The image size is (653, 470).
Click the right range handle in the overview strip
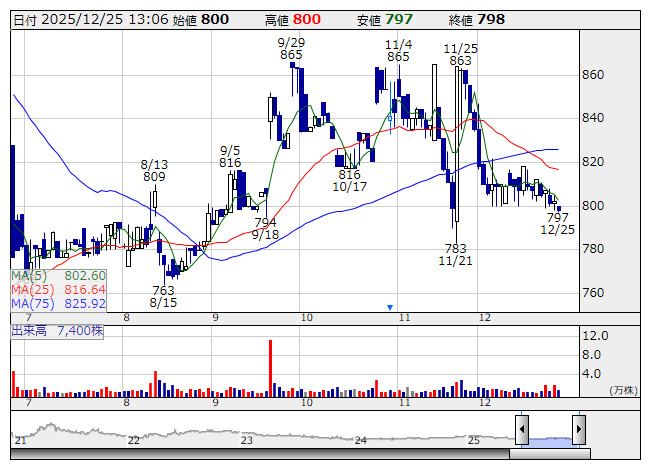pos(578,429)
